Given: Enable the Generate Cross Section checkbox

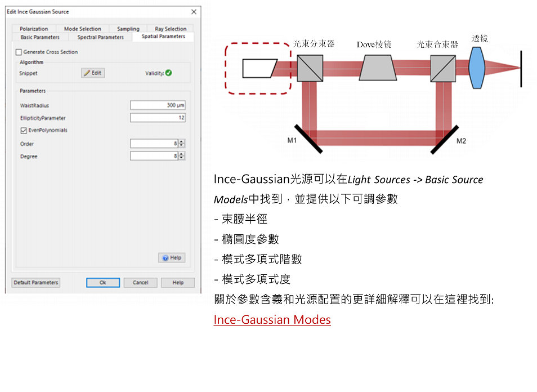Looking at the screenshot, I should (x=19, y=52).
